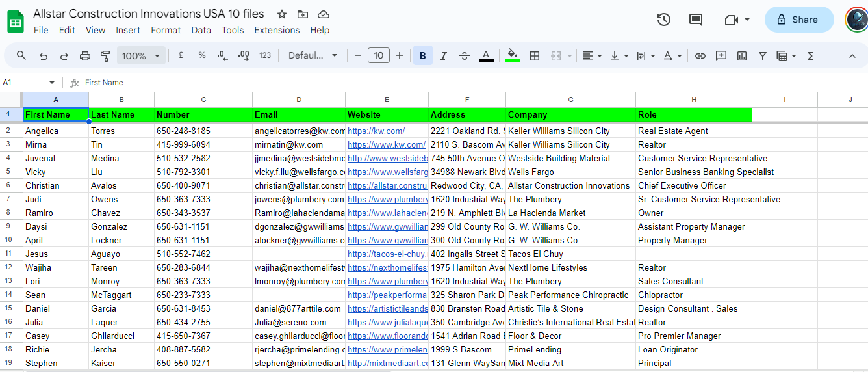Click the insert link icon

[700, 56]
